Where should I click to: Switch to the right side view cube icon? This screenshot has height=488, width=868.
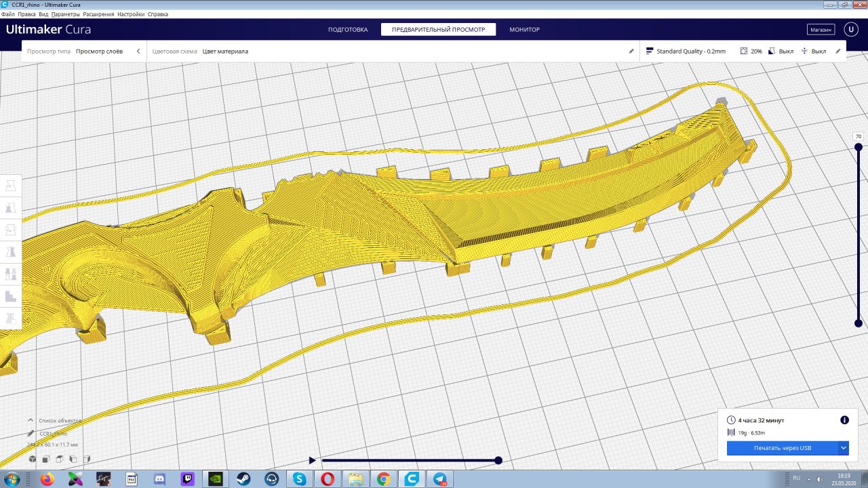click(87, 459)
